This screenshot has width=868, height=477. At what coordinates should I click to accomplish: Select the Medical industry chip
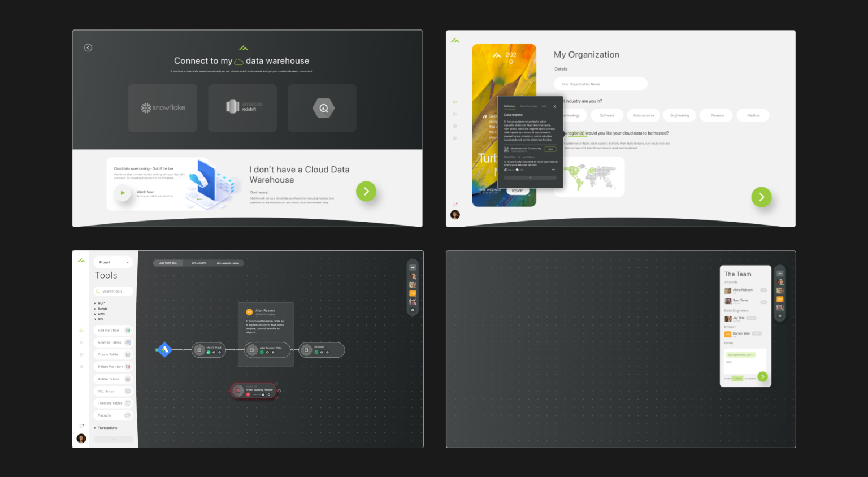point(753,115)
